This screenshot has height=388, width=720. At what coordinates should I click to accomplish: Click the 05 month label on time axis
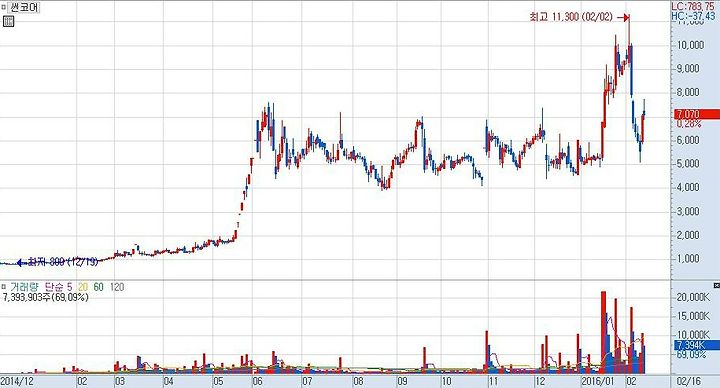coord(218,382)
